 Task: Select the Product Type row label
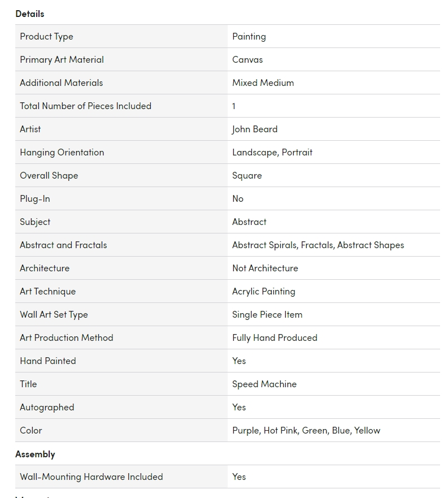click(46, 37)
